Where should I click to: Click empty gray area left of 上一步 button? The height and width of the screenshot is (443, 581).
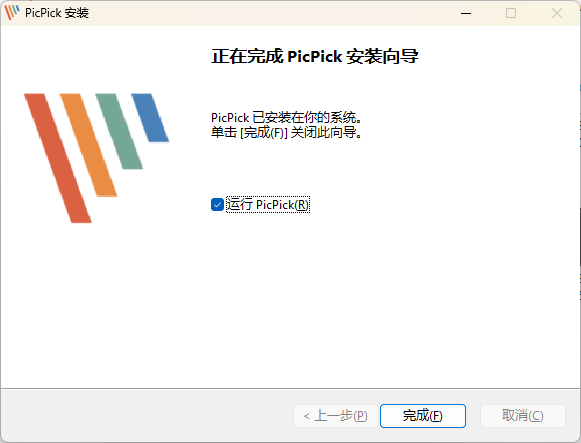point(148,416)
